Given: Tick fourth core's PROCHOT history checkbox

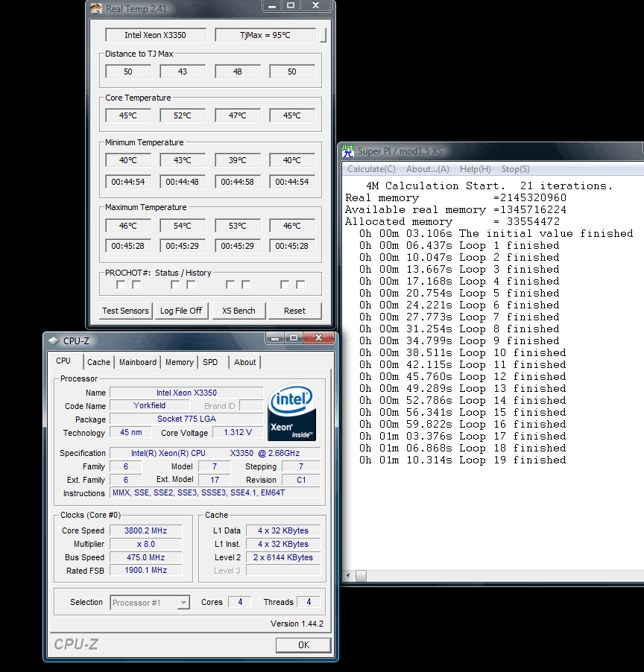Looking at the screenshot, I should coord(300,285).
